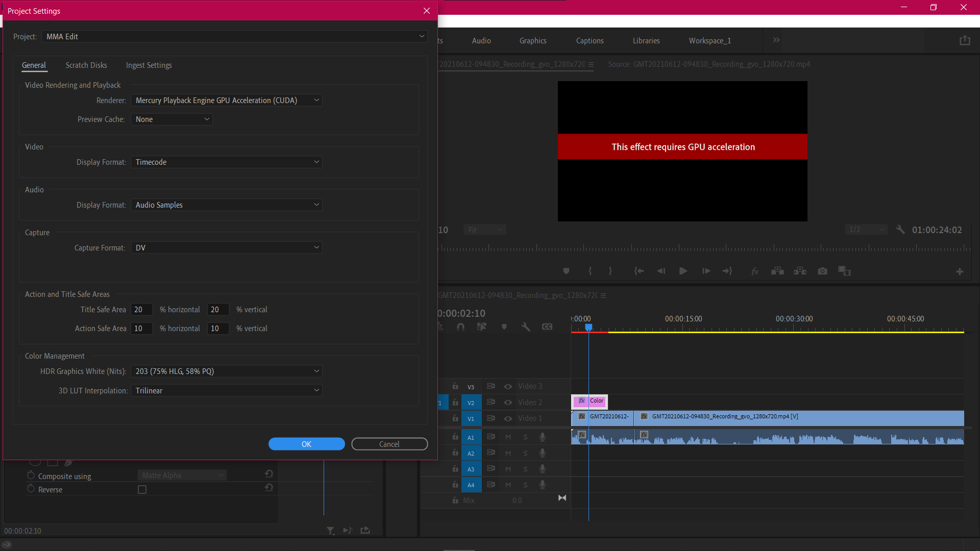The width and height of the screenshot is (980, 551).
Task: Click OK to confirm Project Settings
Action: [306, 444]
